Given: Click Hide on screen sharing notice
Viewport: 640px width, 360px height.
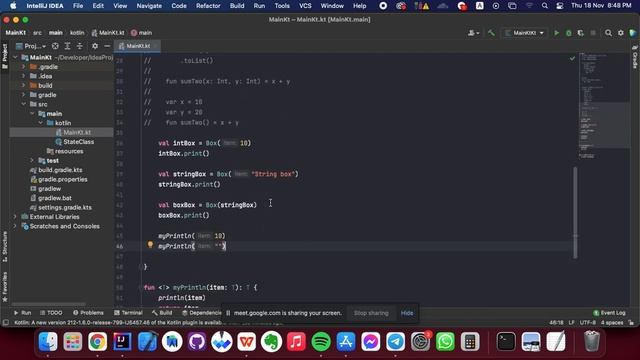Looking at the screenshot, I should pyautogui.click(x=407, y=313).
